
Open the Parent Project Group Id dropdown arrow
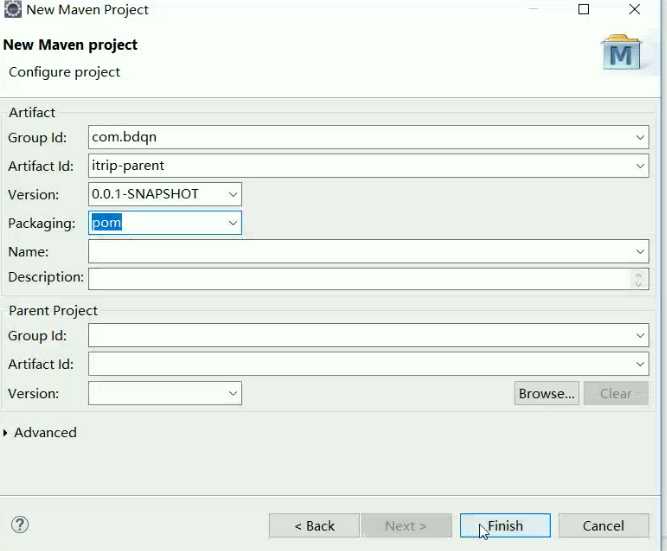click(x=640, y=335)
